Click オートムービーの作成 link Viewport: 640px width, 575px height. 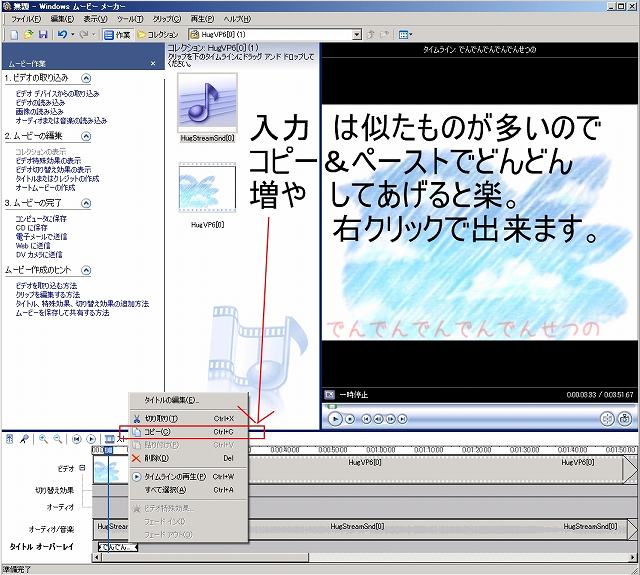coord(45,187)
